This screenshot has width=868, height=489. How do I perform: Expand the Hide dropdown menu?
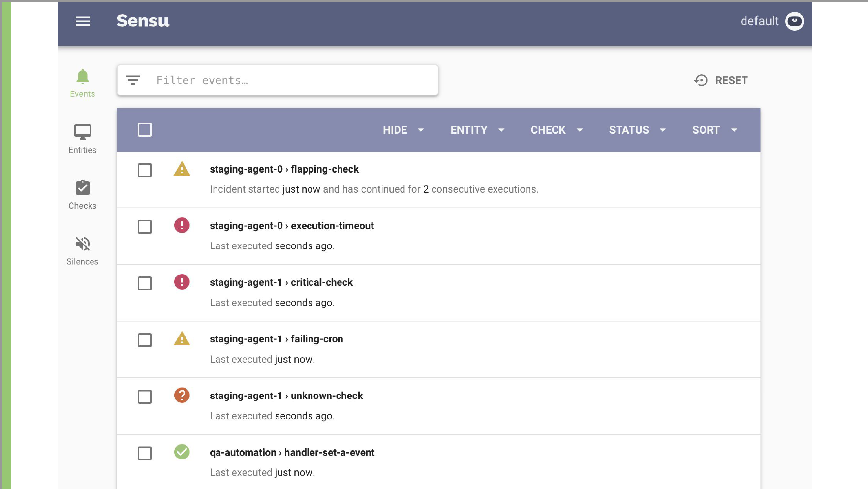pos(403,130)
